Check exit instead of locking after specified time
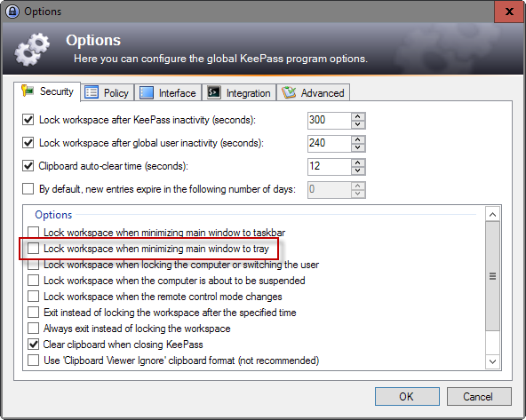Image resolution: width=526 pixels, height=420 pixels. coord(33,313)
